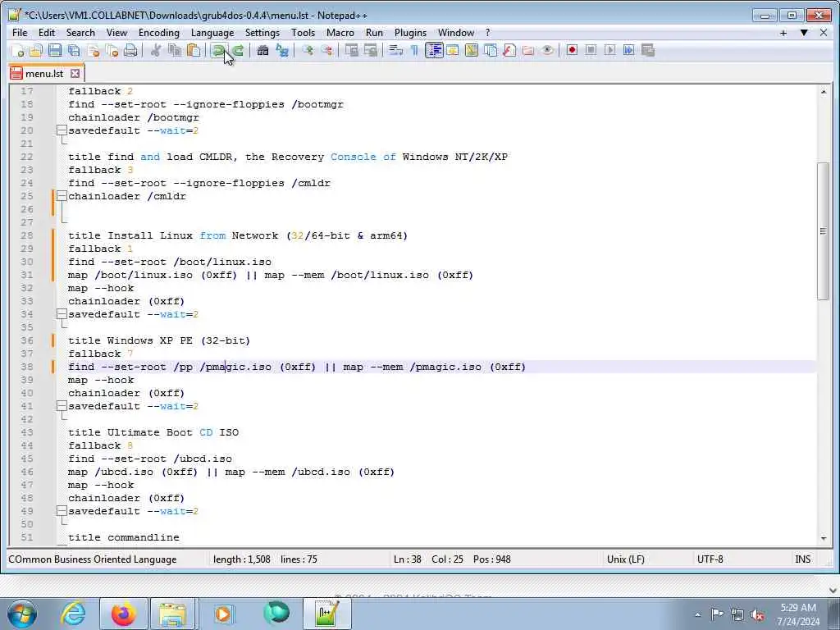
Task: Click the Stop Recording macro icon
Action: (x=591, y=50)
